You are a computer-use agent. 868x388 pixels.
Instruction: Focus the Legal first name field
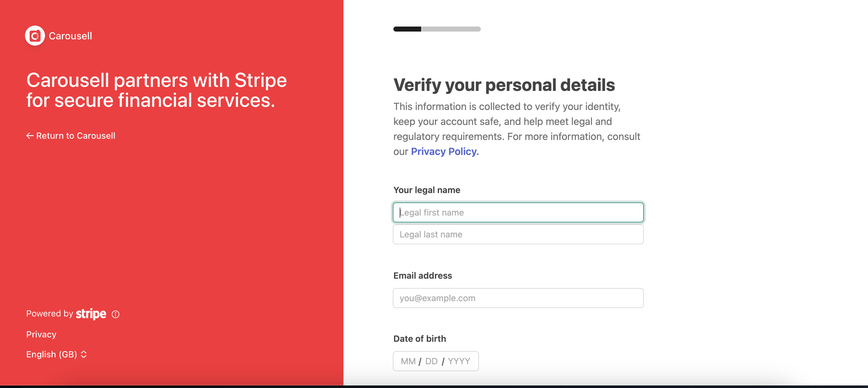(x=518, y=212)
